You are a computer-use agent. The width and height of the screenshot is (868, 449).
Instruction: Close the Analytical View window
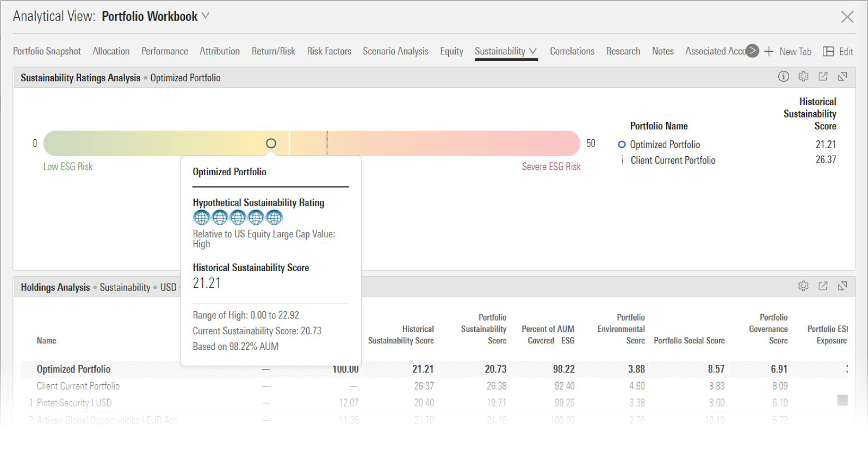pyautogui.click(x=847, y=17)
